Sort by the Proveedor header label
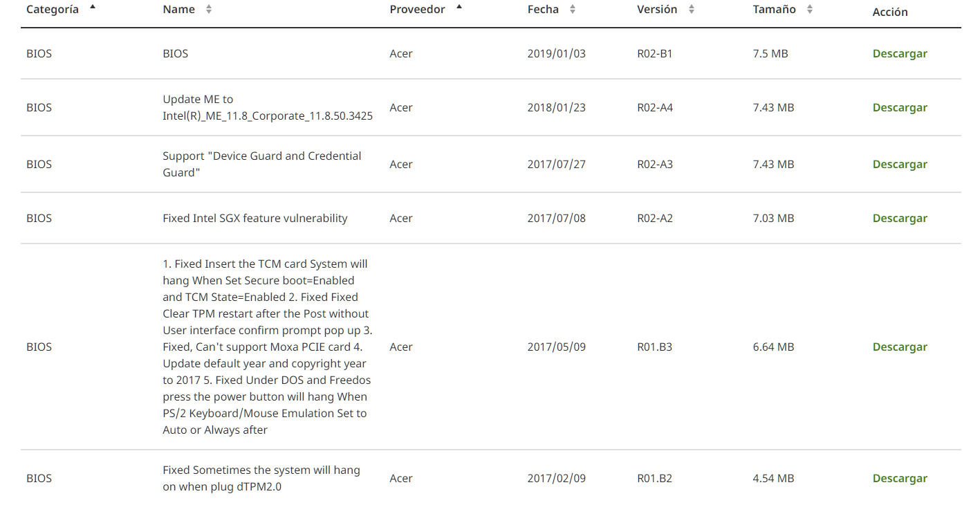The height and width of the screenshot is (505, 980). (x=417, y=10)
